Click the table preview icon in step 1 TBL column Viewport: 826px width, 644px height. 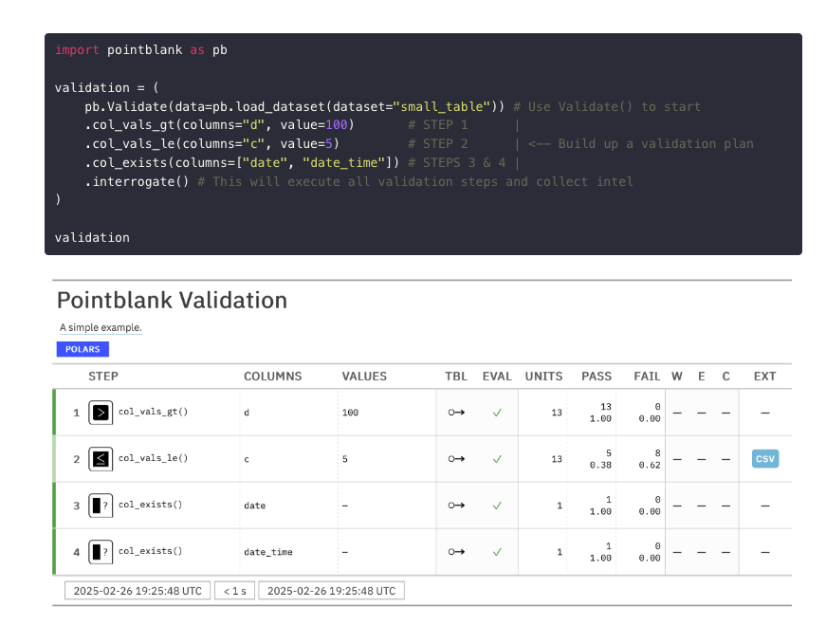tap(455, 412)
